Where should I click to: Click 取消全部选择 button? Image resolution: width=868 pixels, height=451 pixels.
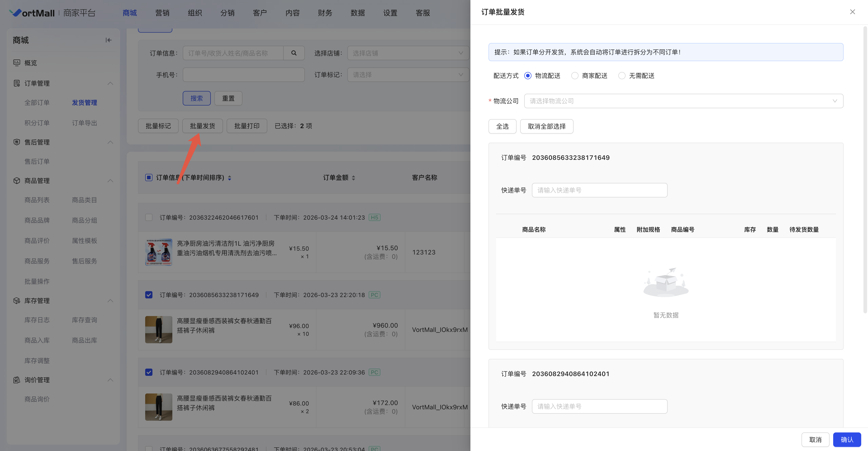(546, 126)
